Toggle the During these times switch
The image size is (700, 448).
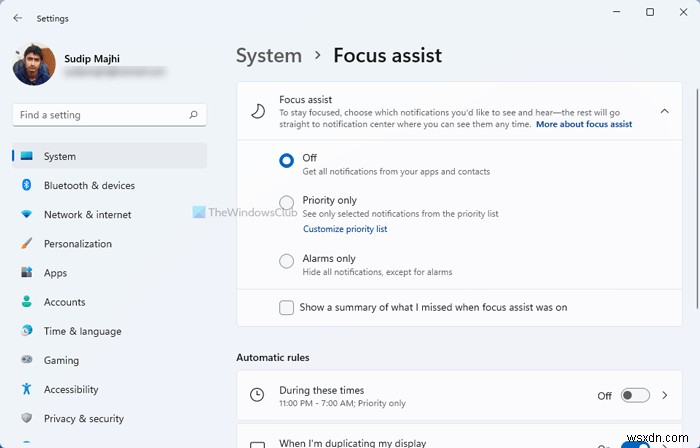635,395
